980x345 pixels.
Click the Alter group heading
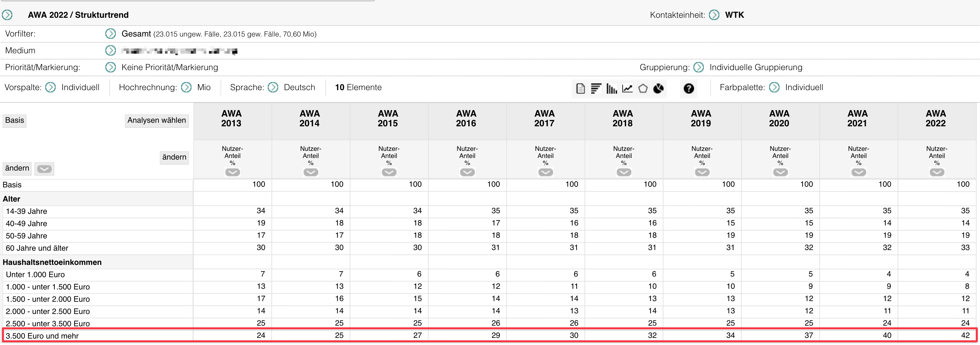[x=11, y=199]
